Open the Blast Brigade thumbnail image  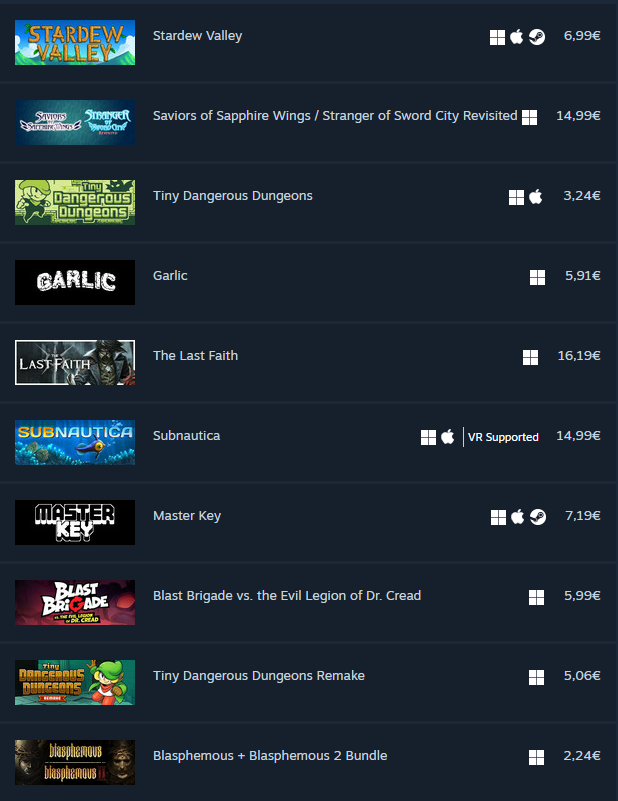(x=75, y=602)
